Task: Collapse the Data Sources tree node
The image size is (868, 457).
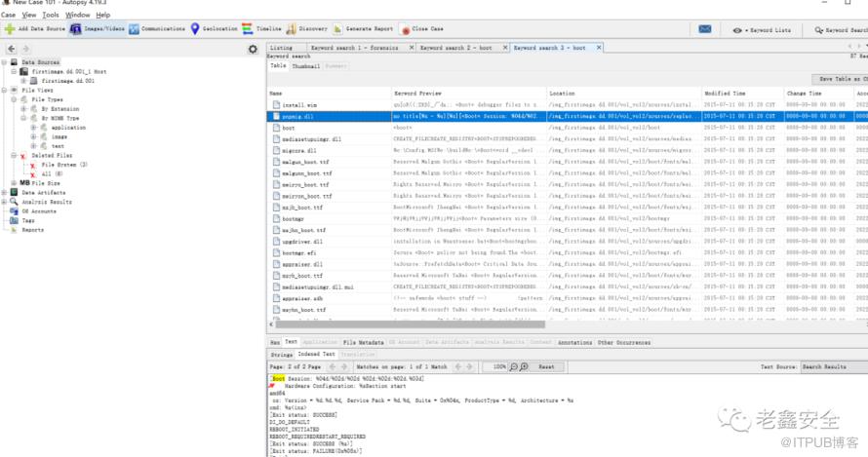Action: click(5, 61)
